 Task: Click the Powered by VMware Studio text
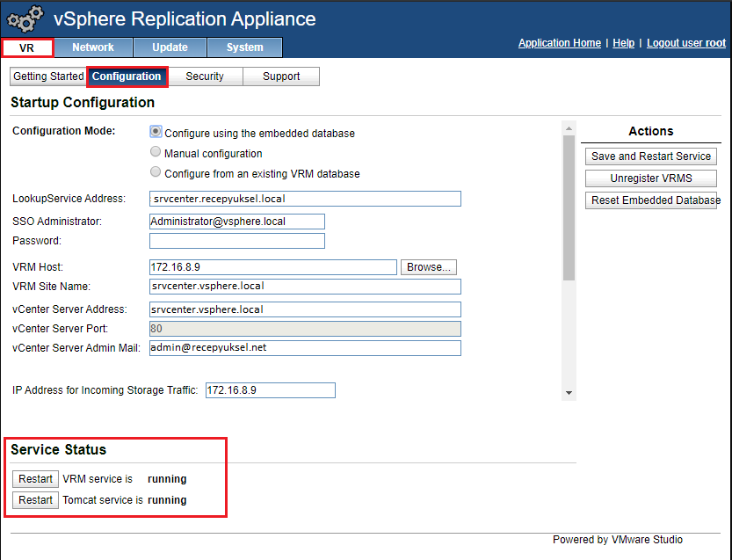618,540
